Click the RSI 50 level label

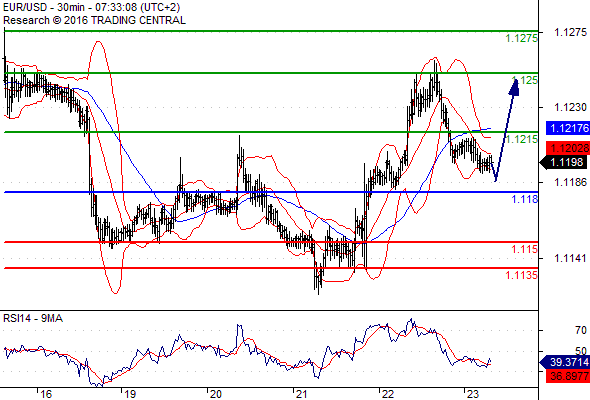pos(581,351)
